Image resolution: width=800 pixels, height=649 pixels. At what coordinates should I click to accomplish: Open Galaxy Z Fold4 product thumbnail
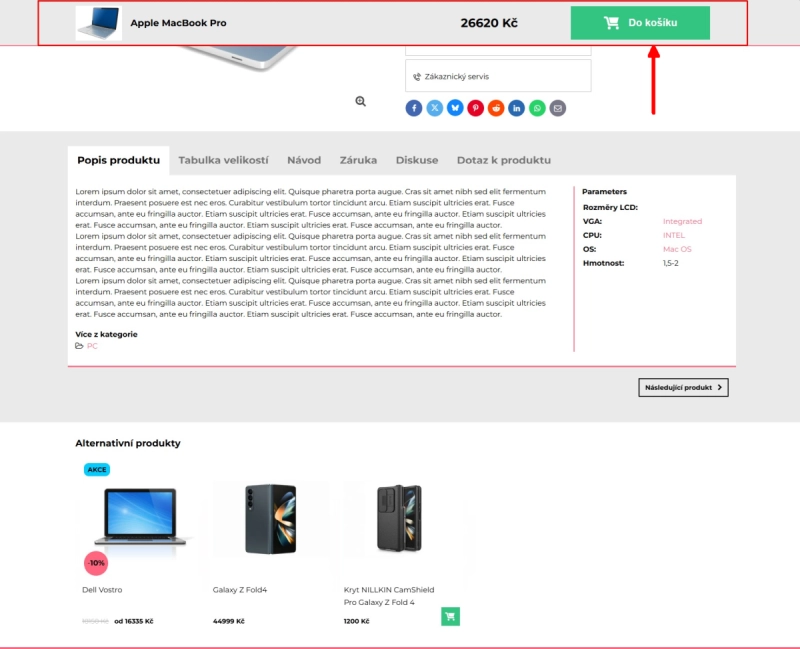(270, 518)
